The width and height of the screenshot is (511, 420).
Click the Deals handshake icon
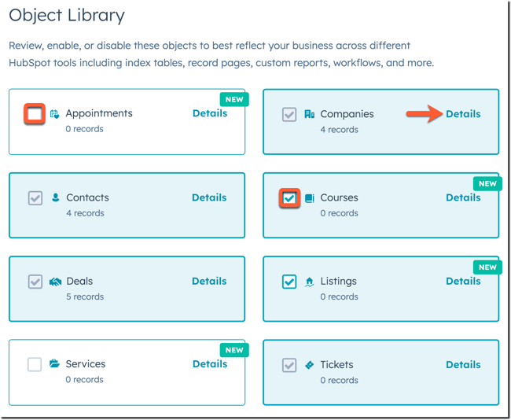coord(55,282)
